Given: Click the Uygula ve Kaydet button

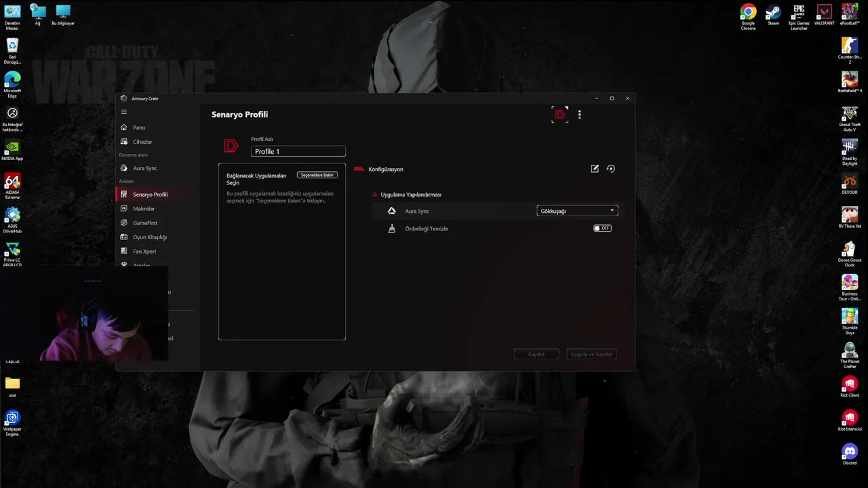Looking at the screenshot, I should point(591,354).
